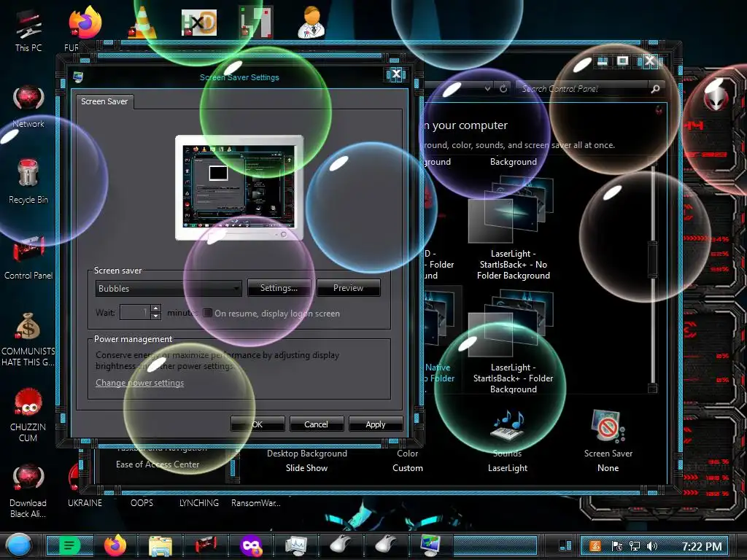Click the Settings... button

279,288
